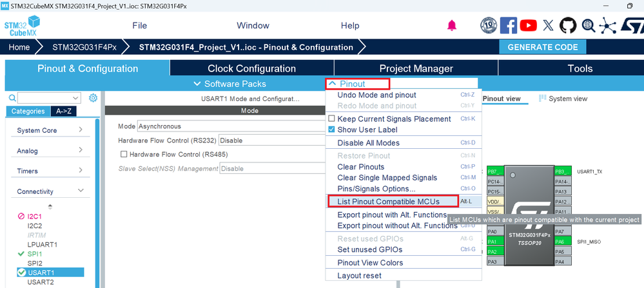The image size is (644, 288).
Task: Select Categories view button
Action: coord(28,111)
